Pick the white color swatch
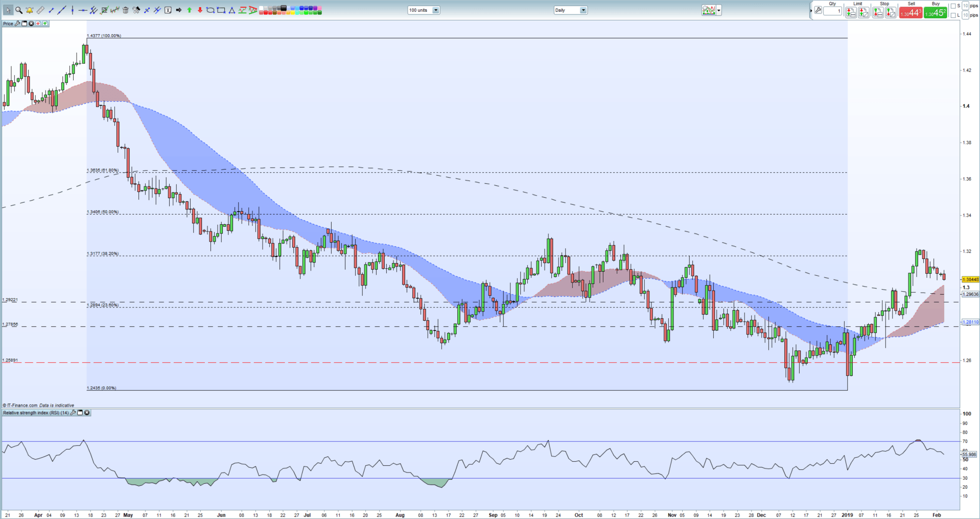Image resolution: width=980 pixels, height=519 pixels. (x=261, y=8)
